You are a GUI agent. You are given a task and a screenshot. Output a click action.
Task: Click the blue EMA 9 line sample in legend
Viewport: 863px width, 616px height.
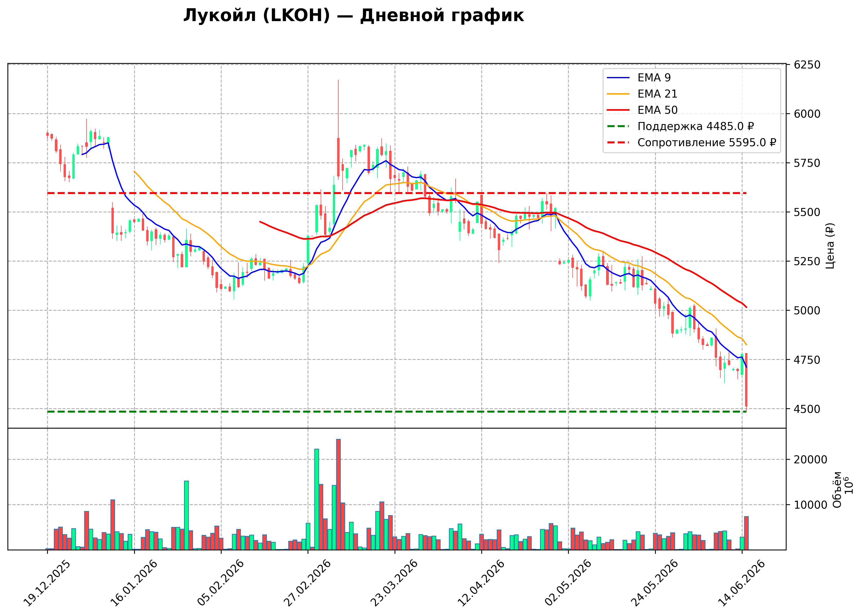(618, 78)
